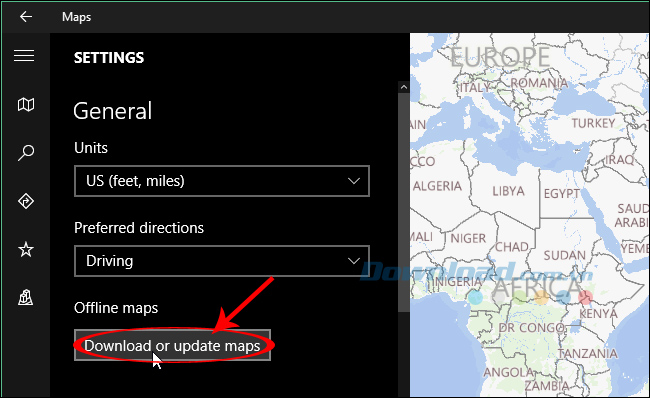Click TANZANIA on the map
The image size is (650, 398).
[588, 354]
